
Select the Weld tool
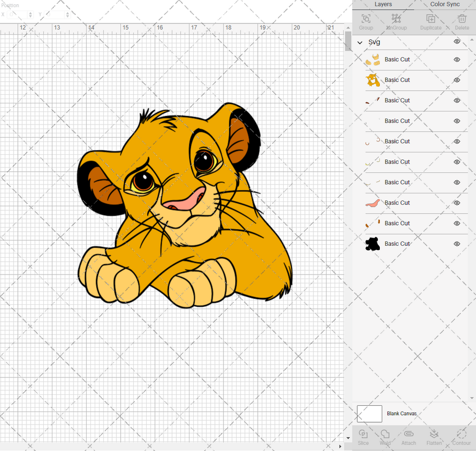point(385,437)
